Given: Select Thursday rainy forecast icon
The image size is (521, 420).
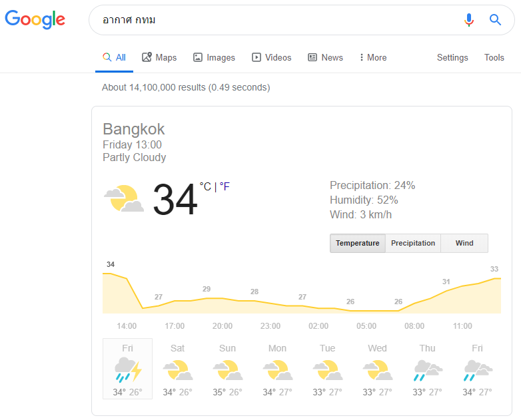Looking at the screenshot, I should point(427,369).
